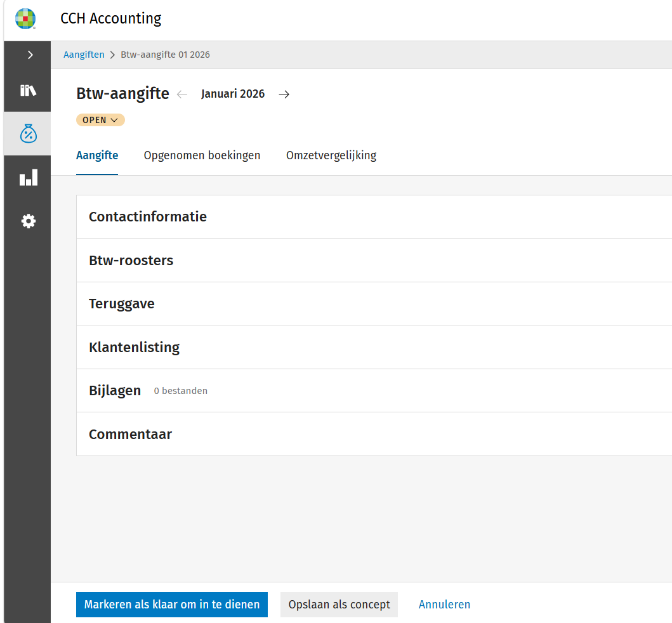Open the reports bar chart icon
Image resolution: width=672 pixels, height=623 pixels.
tap(29, 178)
